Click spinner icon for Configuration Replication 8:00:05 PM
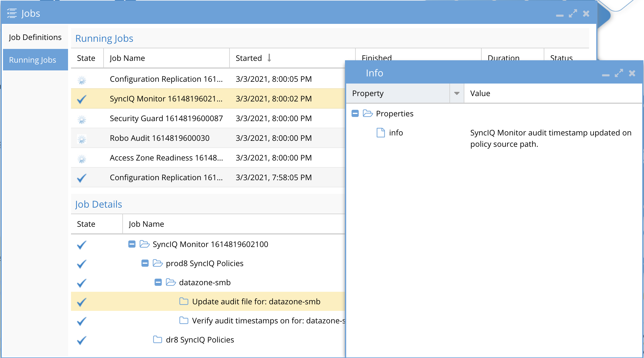Screen dimensions: 644x358 (x=82, y=80)
